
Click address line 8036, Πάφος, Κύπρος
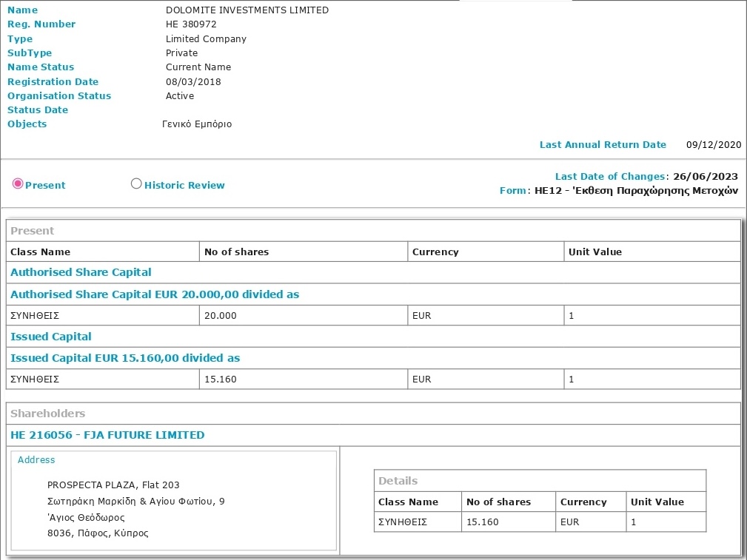98,533
